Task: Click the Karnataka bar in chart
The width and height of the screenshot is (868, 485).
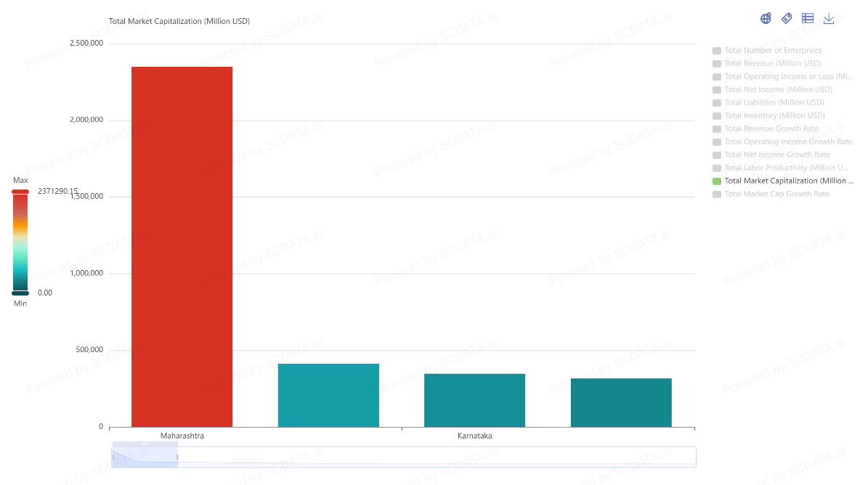Action: (x=474, y=400)
